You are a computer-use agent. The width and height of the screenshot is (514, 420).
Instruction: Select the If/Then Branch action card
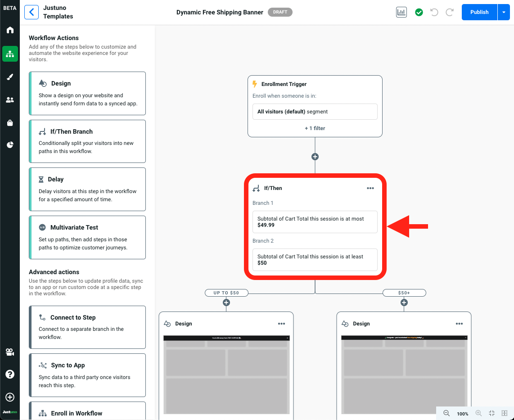(87, 141)
